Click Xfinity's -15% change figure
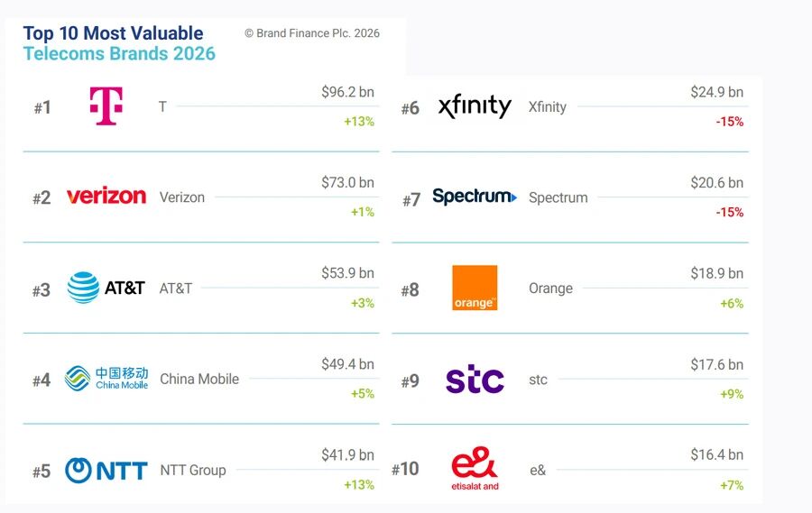The width and height of the screenshot is (812, 513). (x=729, y=122)
